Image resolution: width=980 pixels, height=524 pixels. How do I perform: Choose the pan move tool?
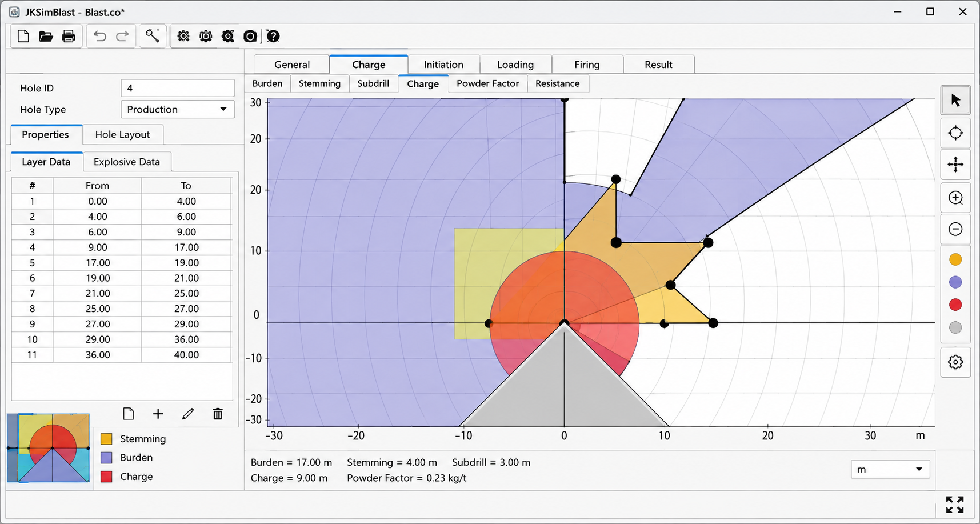tap(955, 165)
